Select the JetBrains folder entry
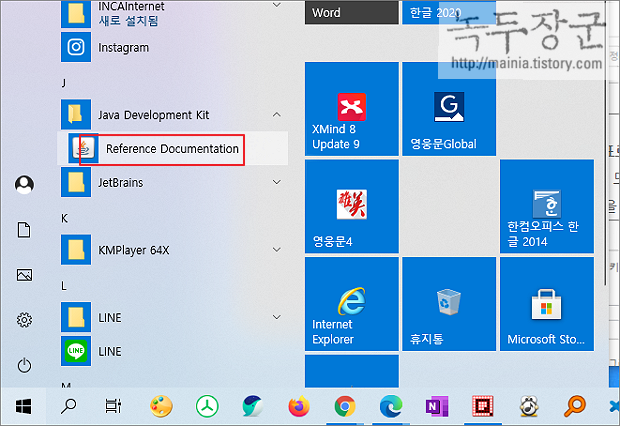620x426 pixels. click(x=173, y=182)
